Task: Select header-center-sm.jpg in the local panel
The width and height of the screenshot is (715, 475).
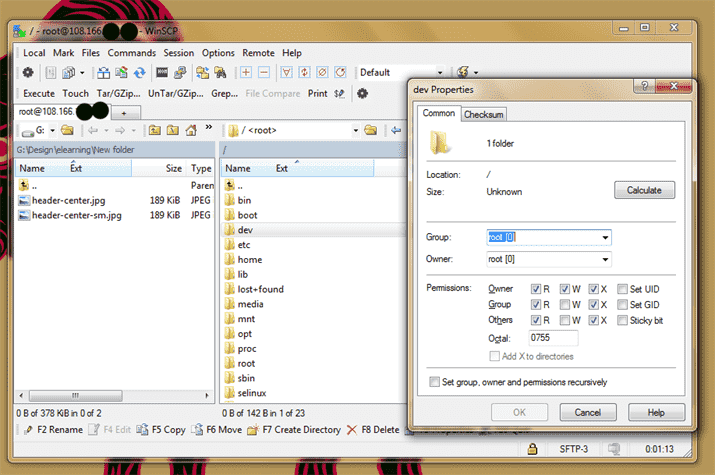Action: point(77,215)
